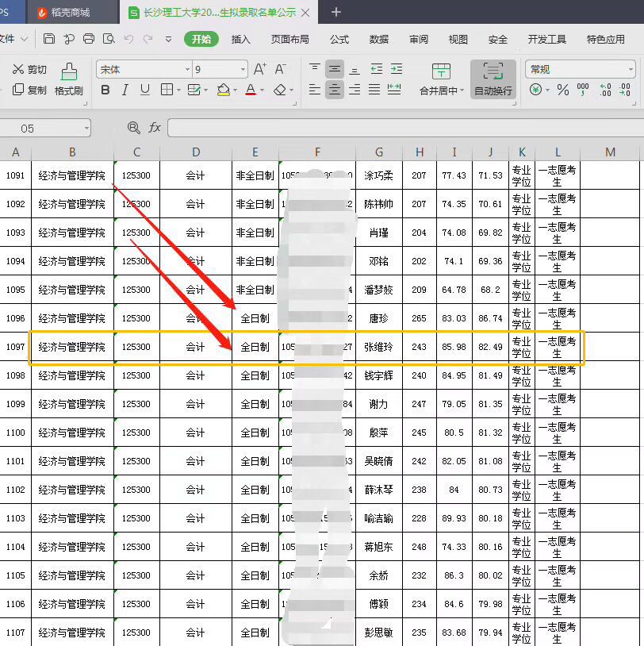This screenshot has width=644, height=646.
Task: Click the fx insert function icon
Action: [x=155, y=128]
